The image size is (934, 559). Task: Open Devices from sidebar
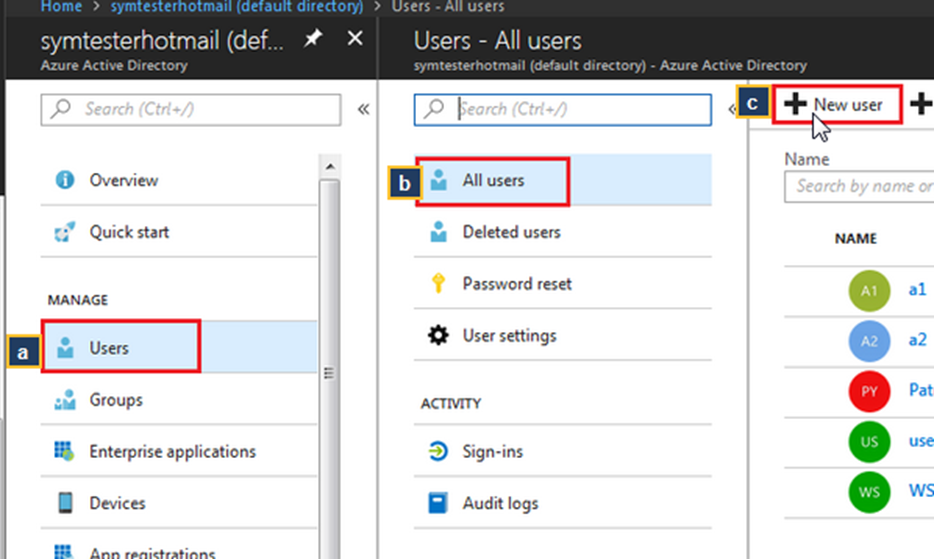click(117, 503)
